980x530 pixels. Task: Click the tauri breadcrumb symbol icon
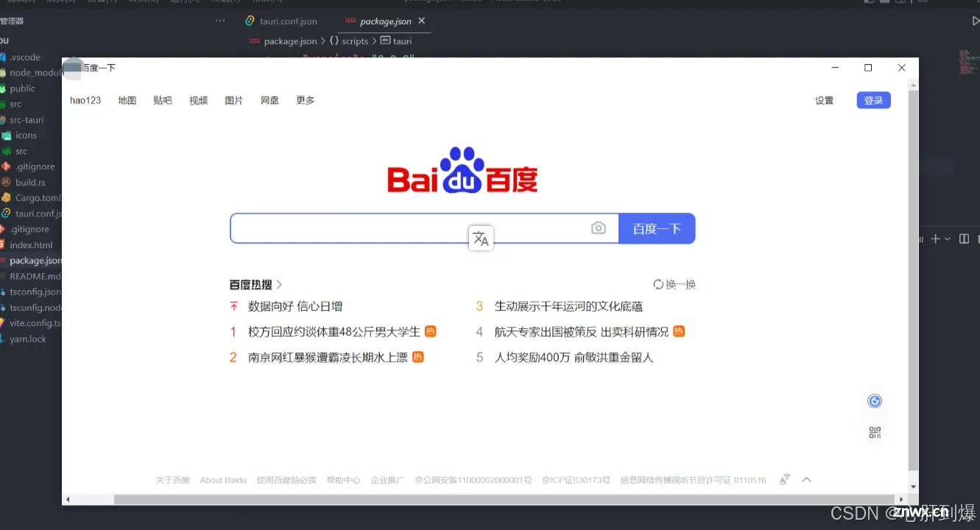click(x=385, y=40)
